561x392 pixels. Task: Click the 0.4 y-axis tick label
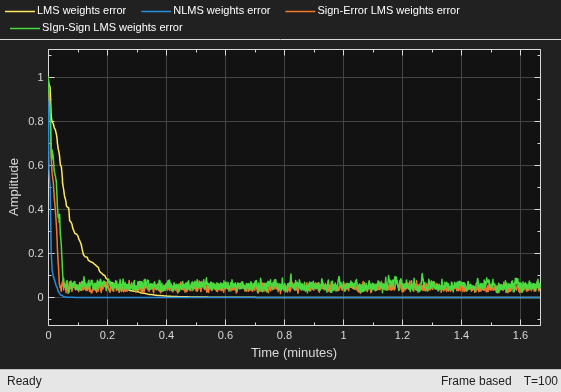36,210
